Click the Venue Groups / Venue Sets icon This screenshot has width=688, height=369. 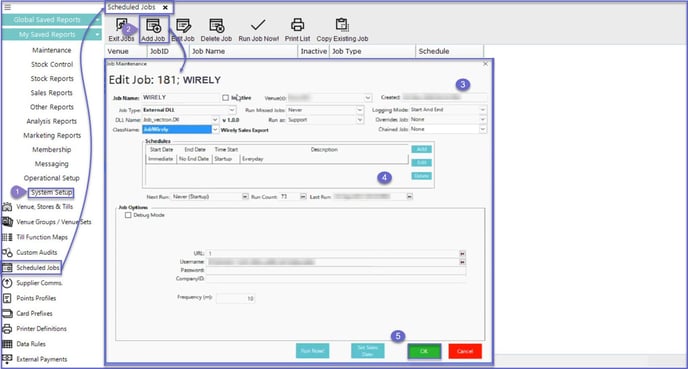tap(7, 222)
